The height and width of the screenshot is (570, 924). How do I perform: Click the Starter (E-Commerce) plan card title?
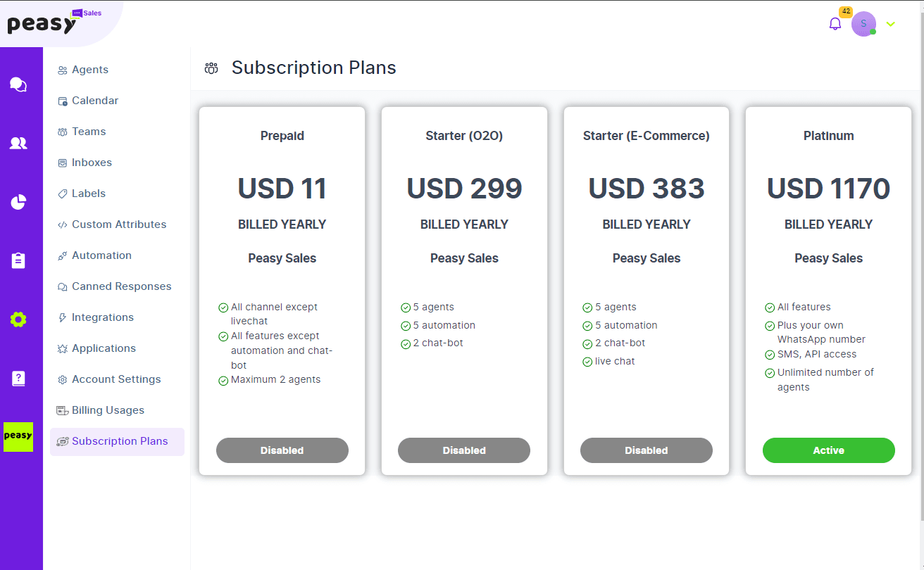pyautogui.click(x=646, y=136)
